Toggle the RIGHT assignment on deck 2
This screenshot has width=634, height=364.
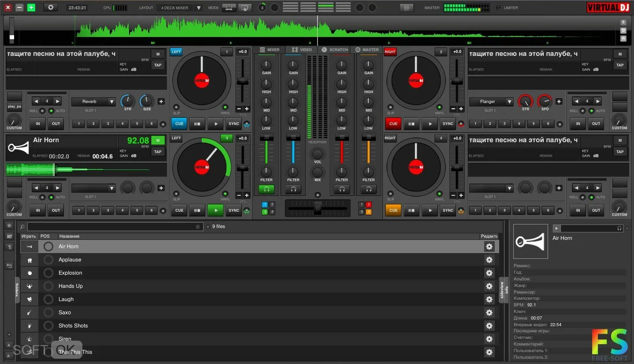coord(390,51)
